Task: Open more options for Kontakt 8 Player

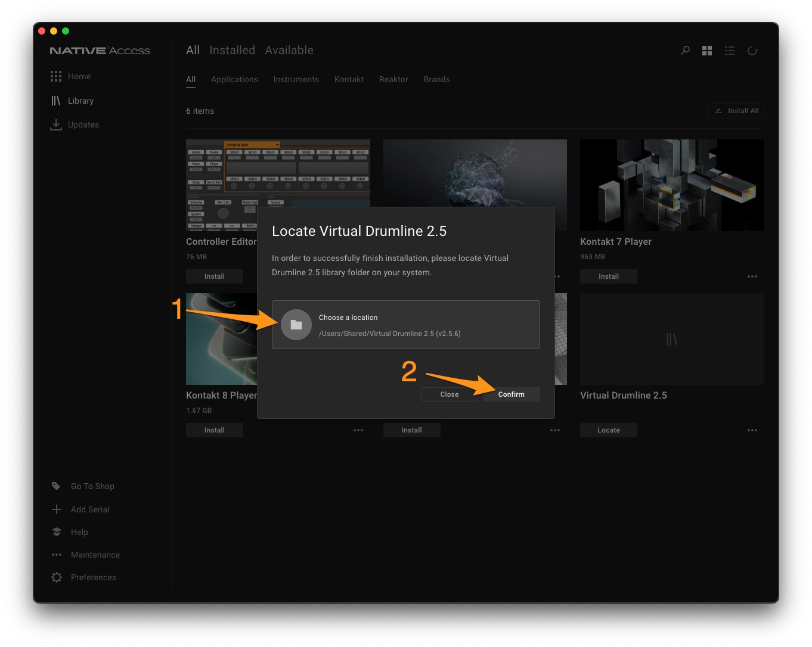Action: click(x=358, y=430)
